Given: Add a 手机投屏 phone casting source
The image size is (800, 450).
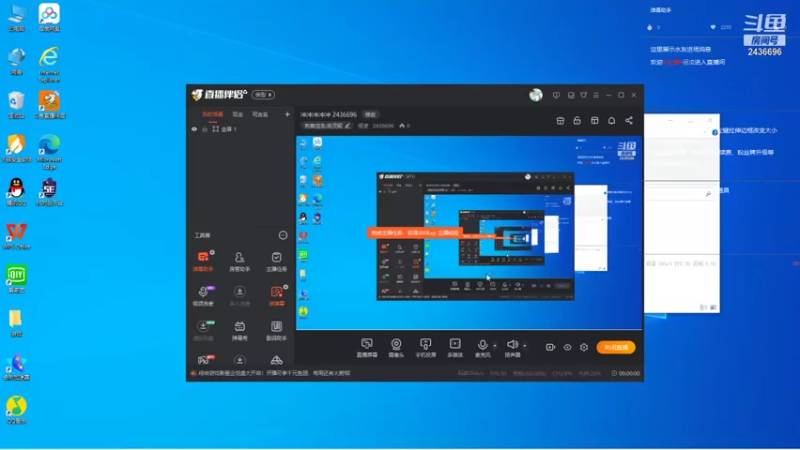Looking at the screenshot, I should (426, 347).
